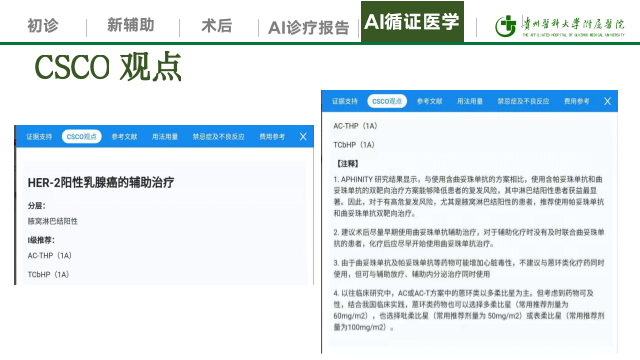
Task: Switch to the 新辅助 tab
Action: click(131, 25)
